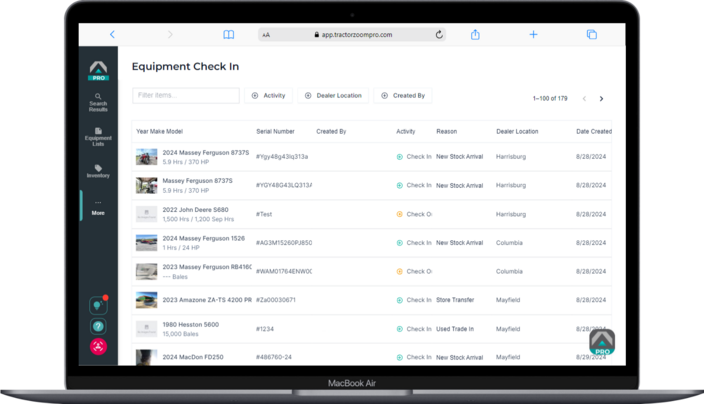Open the Created By filter dropdown
The height and width of the screenshot is (404, 704).
tap(403, 96)
